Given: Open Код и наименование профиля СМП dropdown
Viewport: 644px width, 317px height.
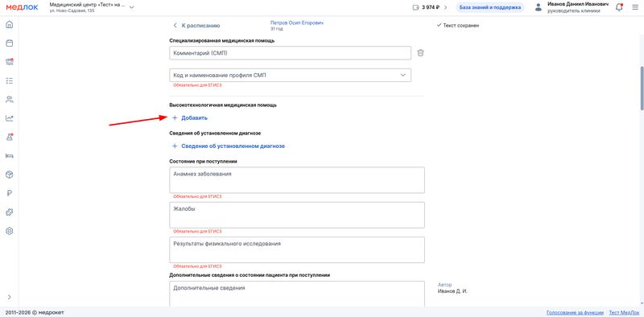Looking at the screenshot, I should tap(290, 75).
